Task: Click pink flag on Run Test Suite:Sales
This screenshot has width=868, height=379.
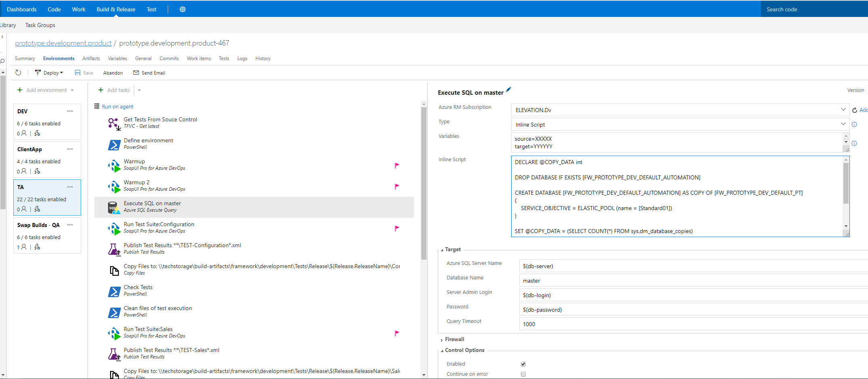Action: click(397, 333)
